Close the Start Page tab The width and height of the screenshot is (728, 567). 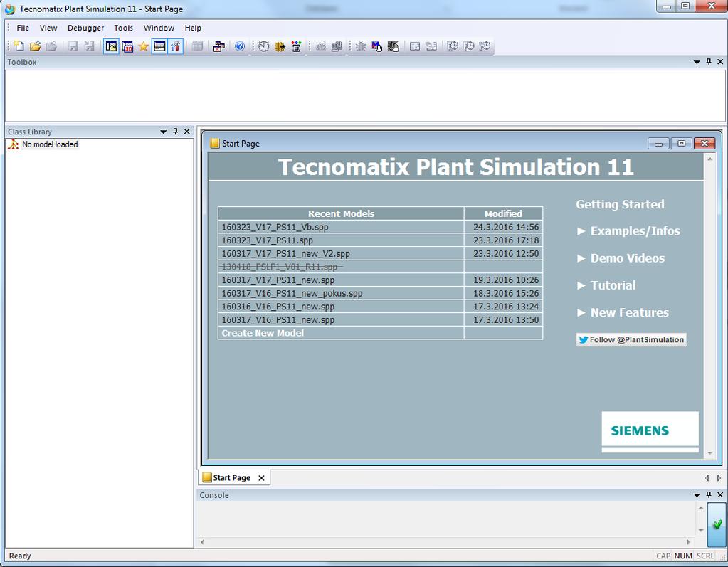click(261, 478)
